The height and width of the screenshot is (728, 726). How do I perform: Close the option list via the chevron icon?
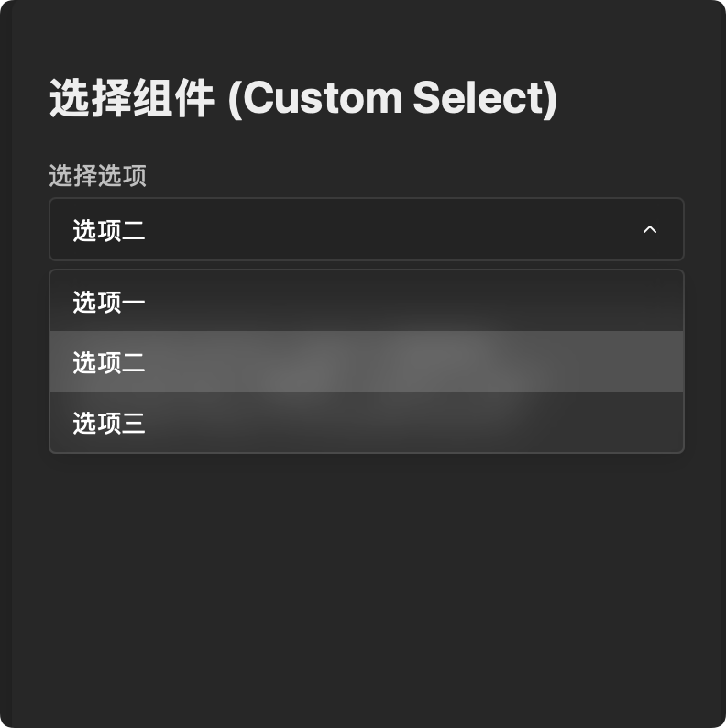(650, 230)
